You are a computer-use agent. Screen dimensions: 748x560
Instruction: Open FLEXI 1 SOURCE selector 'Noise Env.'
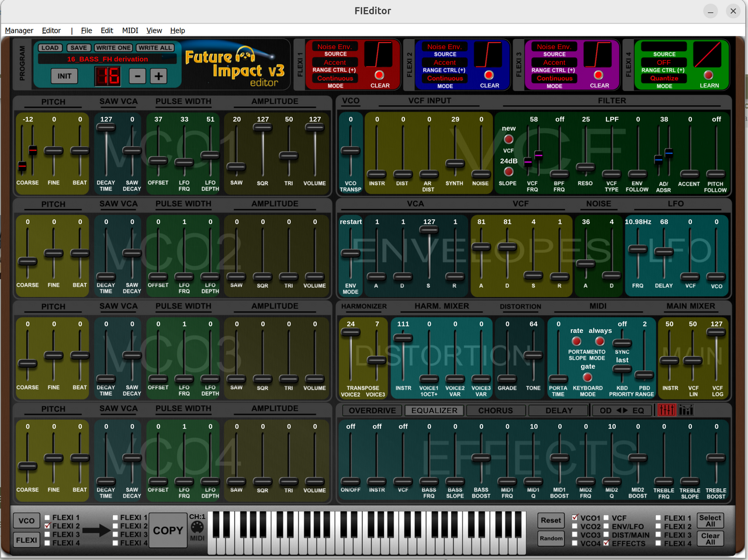click(335, 47)
